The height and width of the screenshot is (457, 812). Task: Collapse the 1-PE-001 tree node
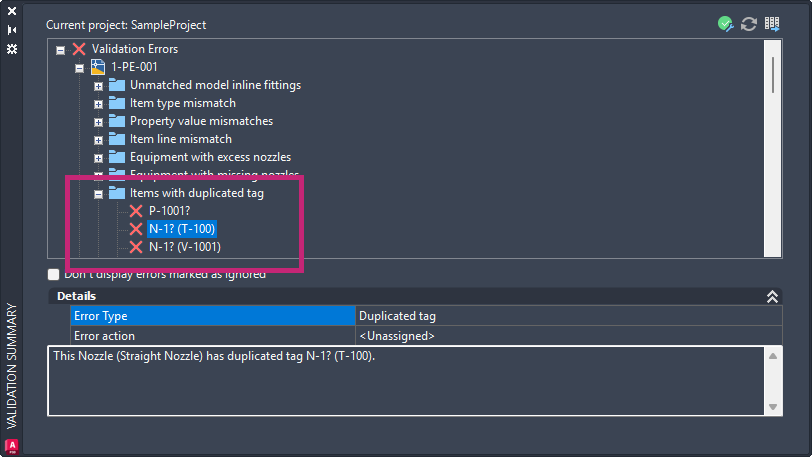tap(79, 68)
